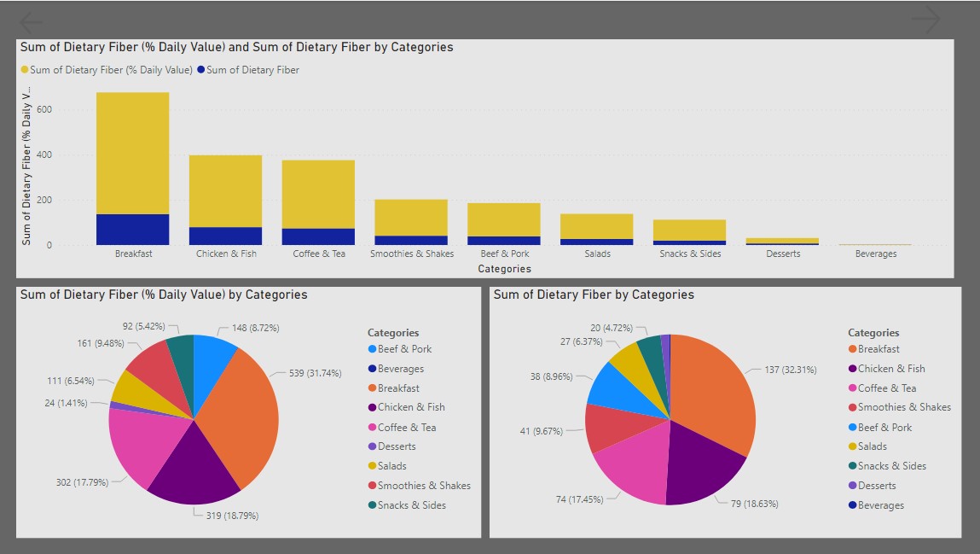The width and height of the screenshot is (980, 554).
Task: Click Smoothies & Shakes in left pie legend
Action: pyautogui.click(x=420, y=486)
